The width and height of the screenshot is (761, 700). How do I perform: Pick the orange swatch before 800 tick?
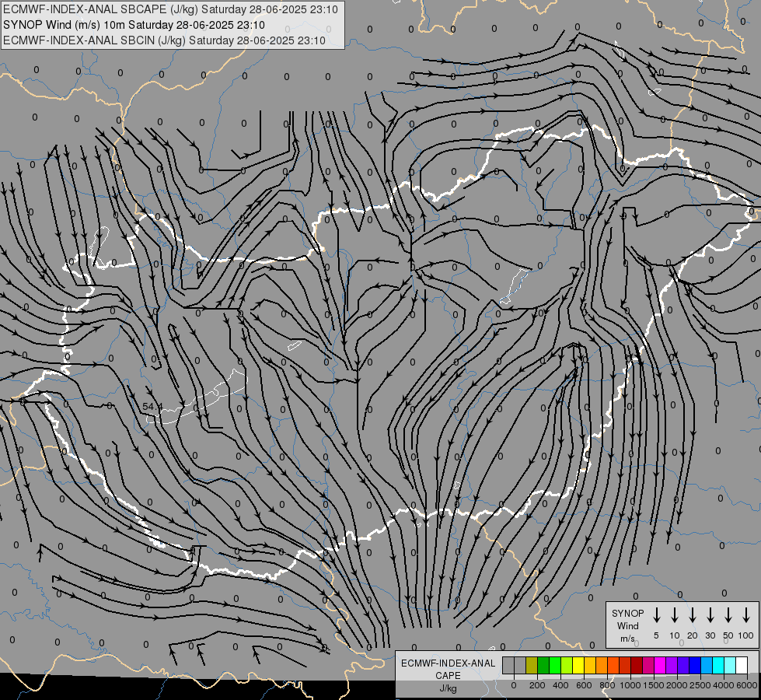602,665
